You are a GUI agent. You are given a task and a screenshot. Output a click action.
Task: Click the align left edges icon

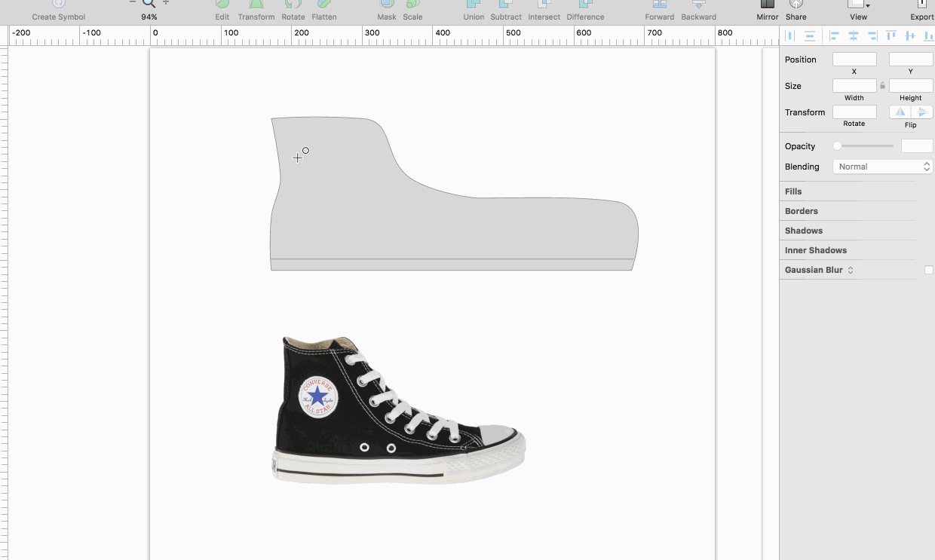pos(835,35)
